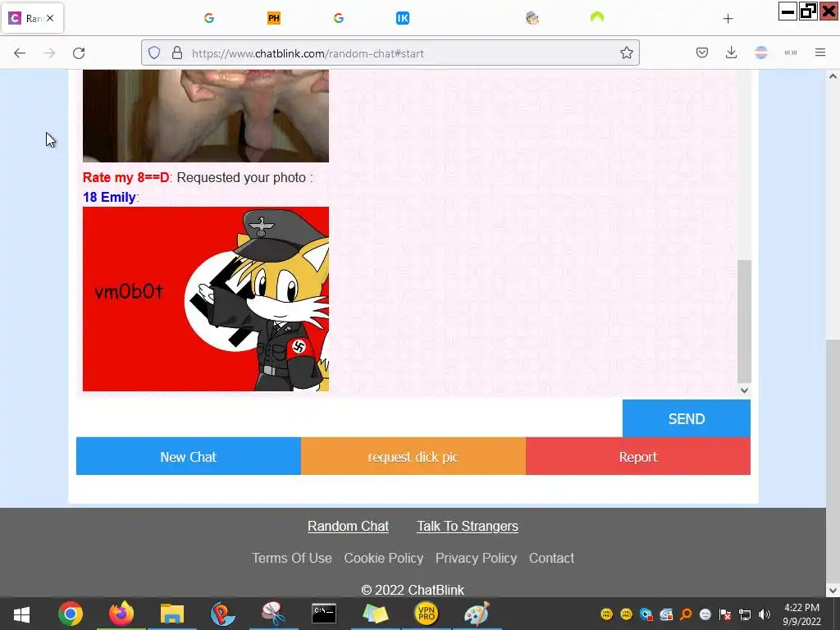This screenshot has height=630, width=840.
Task: Click the white face tray icon
Action: click(705, 614)
